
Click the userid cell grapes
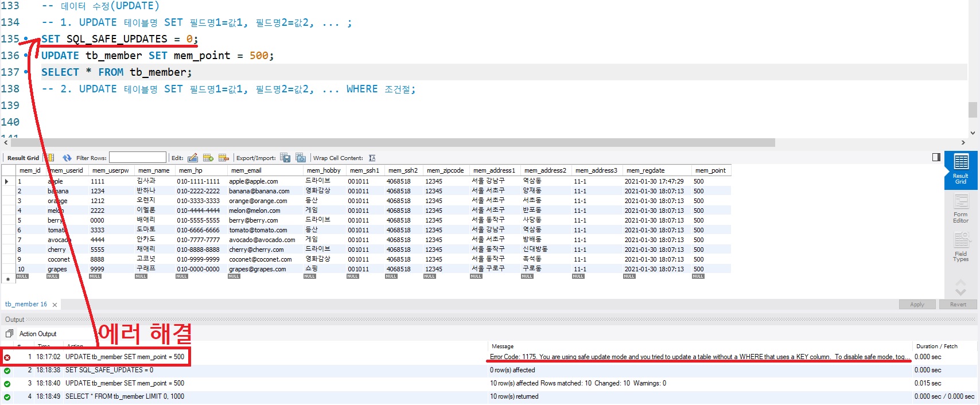click(57, 269)
